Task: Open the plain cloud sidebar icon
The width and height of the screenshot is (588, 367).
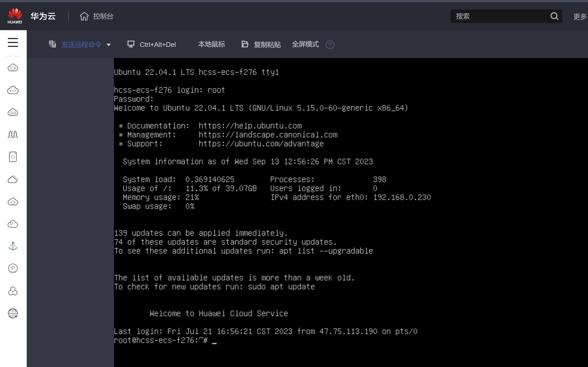Action: [x=13, y=179]
